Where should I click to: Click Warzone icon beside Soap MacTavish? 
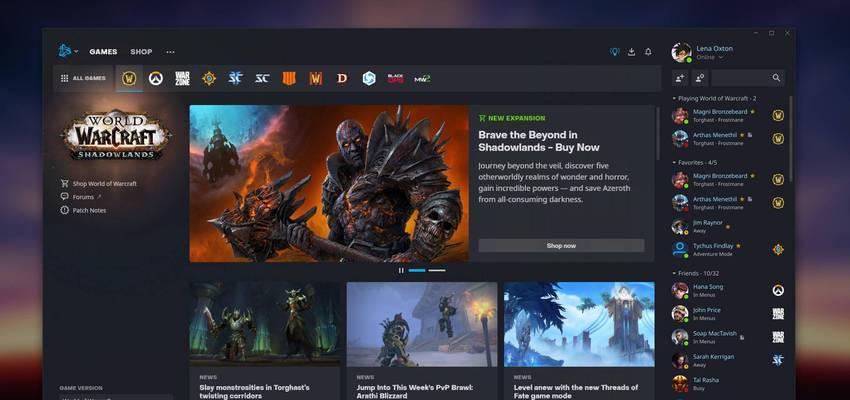[x=778, y=337]
